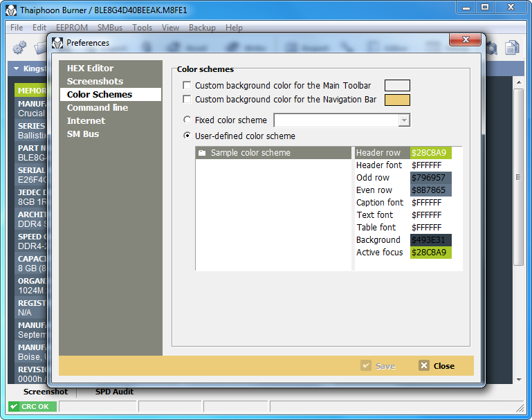
Task: Open the Fixed color scheme dropdown
Action: coord(404,120)
